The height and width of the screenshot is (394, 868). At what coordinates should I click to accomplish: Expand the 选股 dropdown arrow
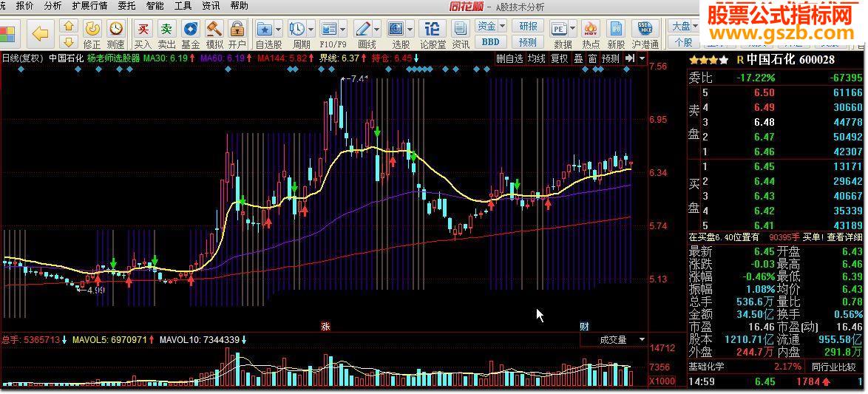click(410, 28)
